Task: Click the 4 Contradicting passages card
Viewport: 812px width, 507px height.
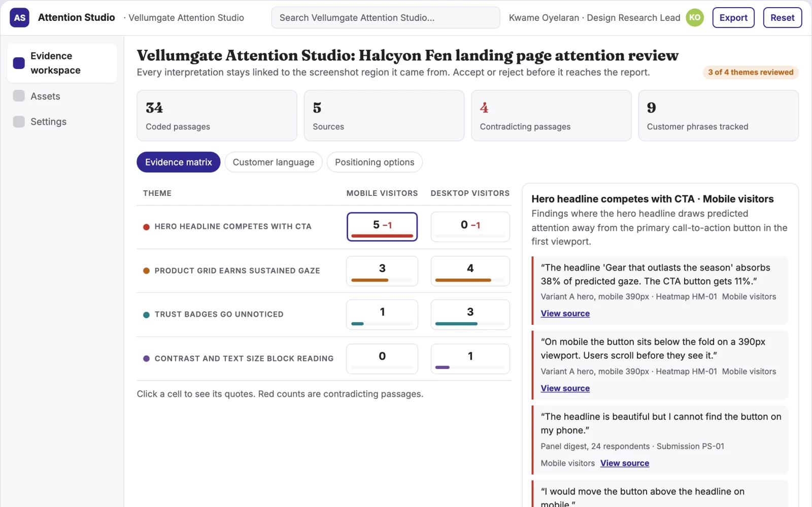Action: pyautogui.click(x=551, y=116)
